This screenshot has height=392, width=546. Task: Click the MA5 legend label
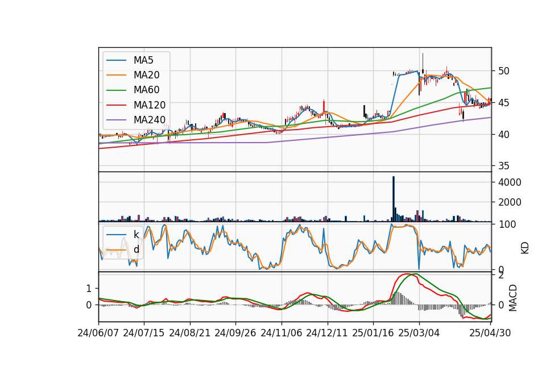click(x=143, y=60)
